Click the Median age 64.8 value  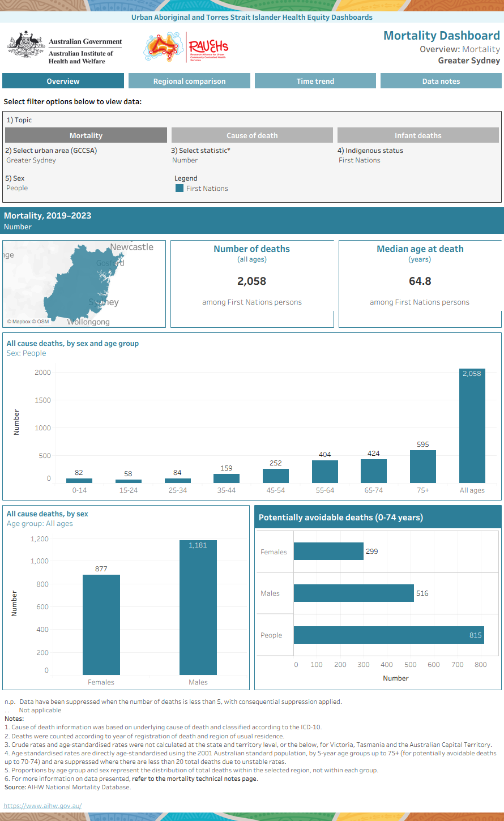(x=420, y=281)
